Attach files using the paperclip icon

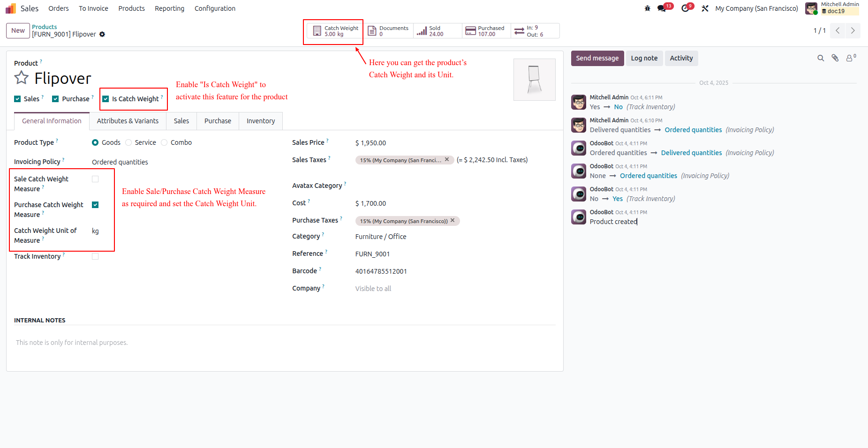pyautogui.click(x=835, y=58)
